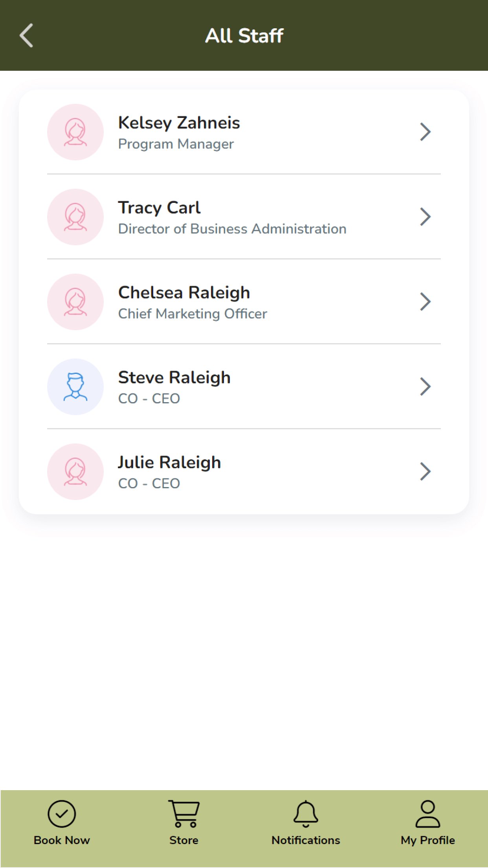
Task: Click the All Staff header title
Action: coord(244,36)
